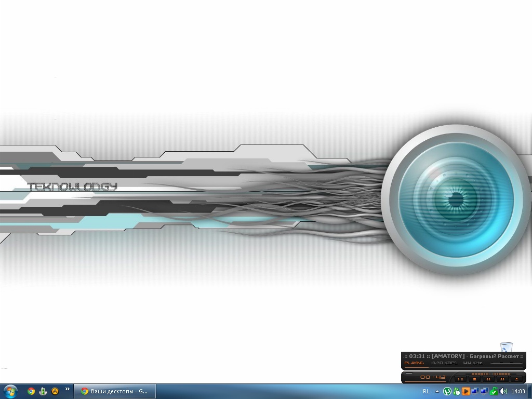Launch AIMP from the quick launch bar

coord(55,391)
